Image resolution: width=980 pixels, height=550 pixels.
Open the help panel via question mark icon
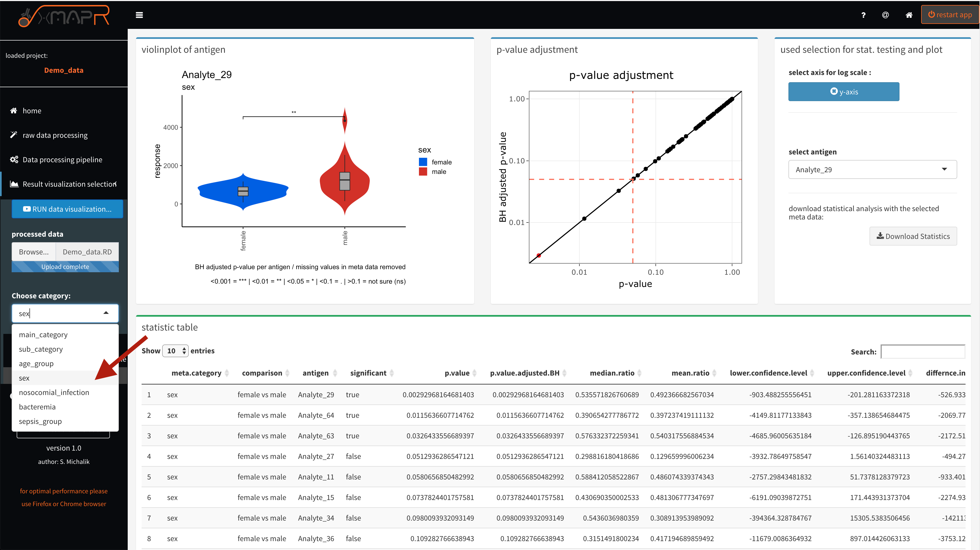pos(863,15)
